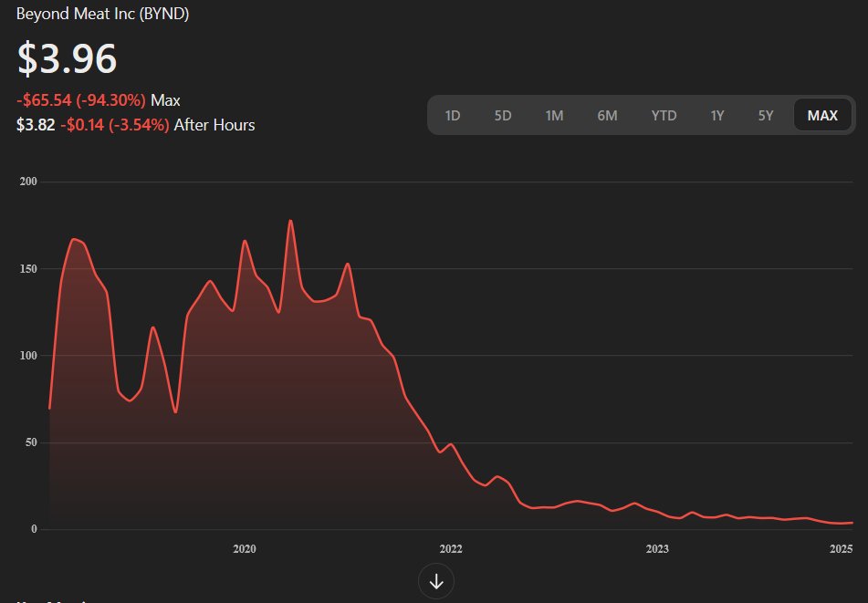
Task: Select the 5D time range
Action: (x=503, y=115)
